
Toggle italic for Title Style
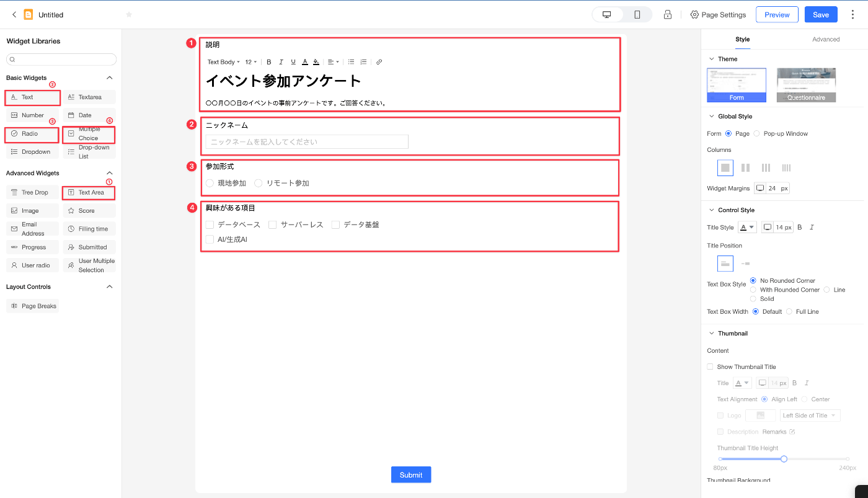coord(812,228)
